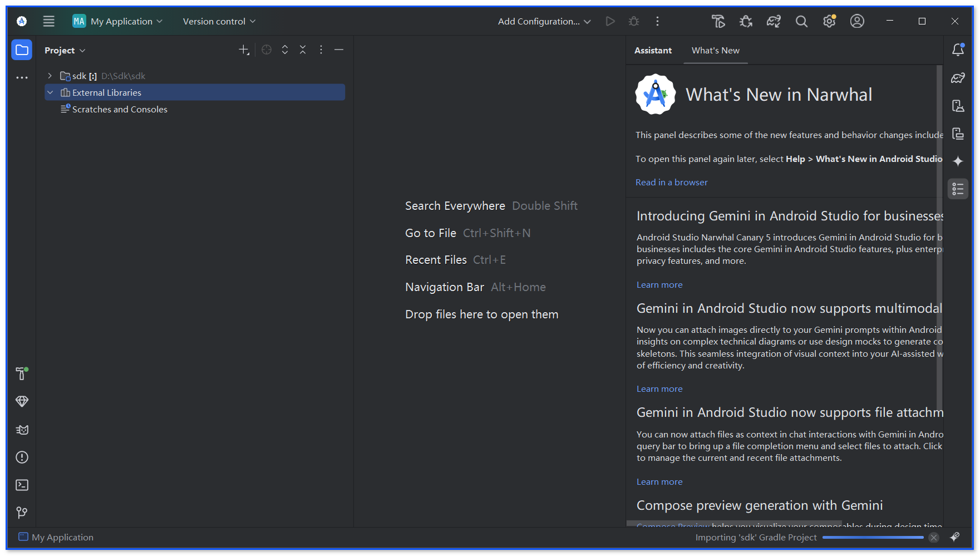Open the App Quality Insights gem icon

(22, 401)
